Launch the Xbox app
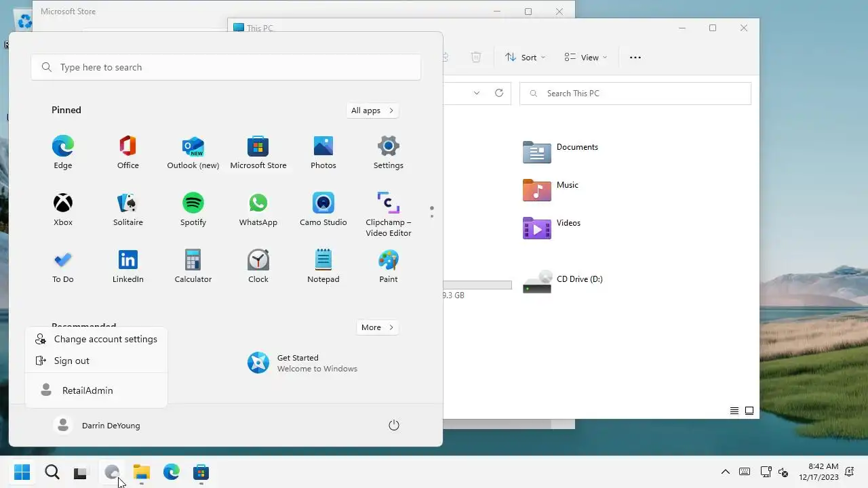 pos(63,209)
